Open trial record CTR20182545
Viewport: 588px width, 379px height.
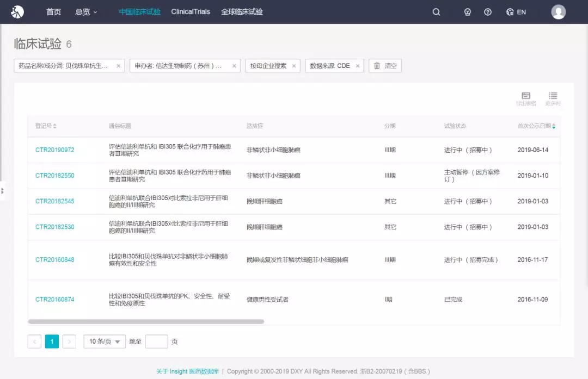[x=55, y=202]
